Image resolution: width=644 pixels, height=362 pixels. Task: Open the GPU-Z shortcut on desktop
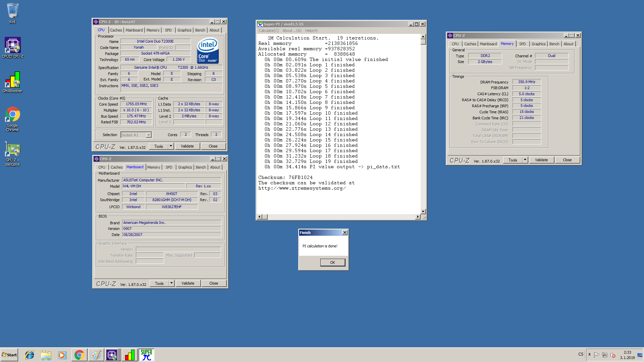[x=12, y=154]
